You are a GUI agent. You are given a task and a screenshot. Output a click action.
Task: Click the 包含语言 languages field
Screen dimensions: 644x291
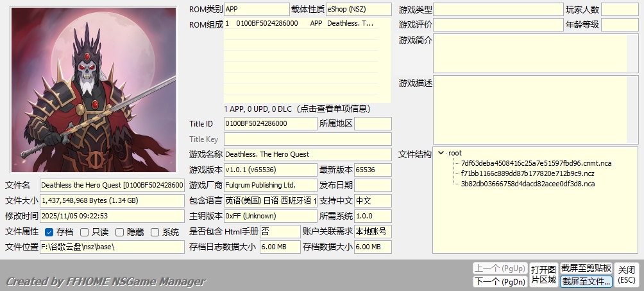click(270, 200)
